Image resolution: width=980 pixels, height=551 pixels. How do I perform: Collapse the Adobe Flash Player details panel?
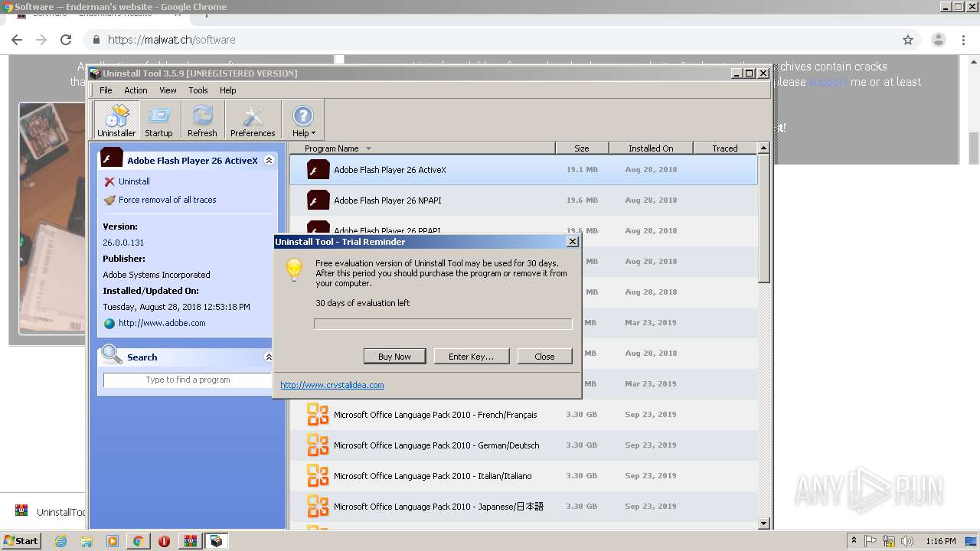(x=269, y=161)
